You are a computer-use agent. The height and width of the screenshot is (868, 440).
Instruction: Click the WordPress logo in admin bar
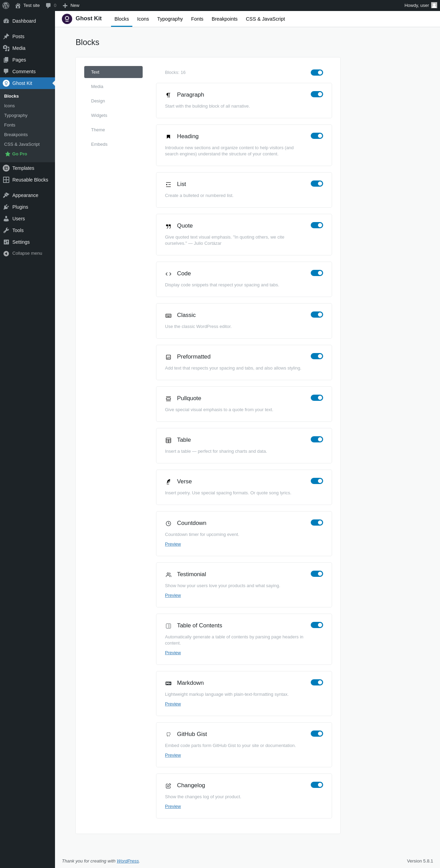pos(6,6)
